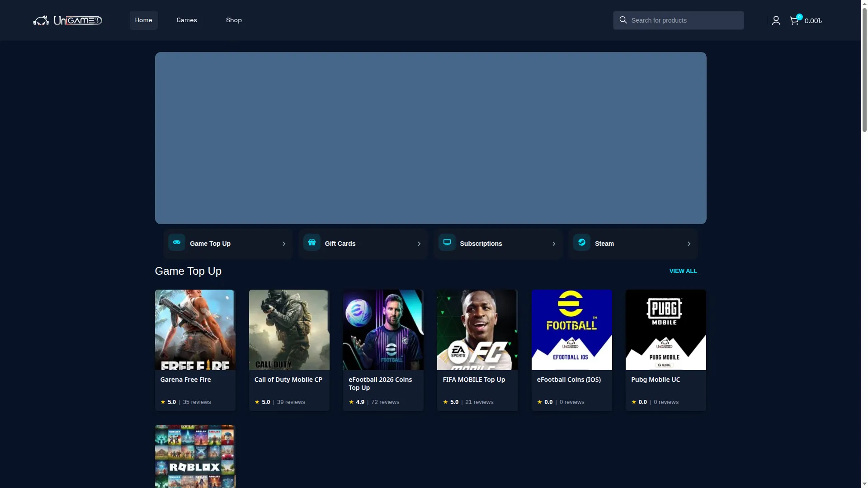Click the Subscriptions monitor icon
868x488 pixels.
(447, 242)
